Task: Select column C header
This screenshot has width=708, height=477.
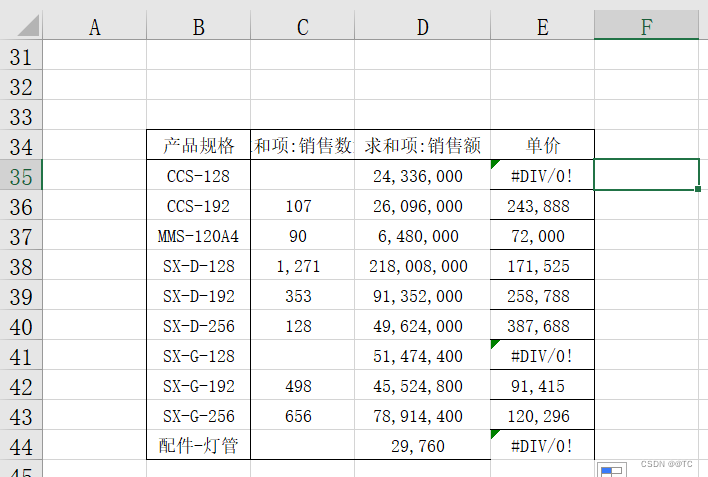Action: point(303,27)
